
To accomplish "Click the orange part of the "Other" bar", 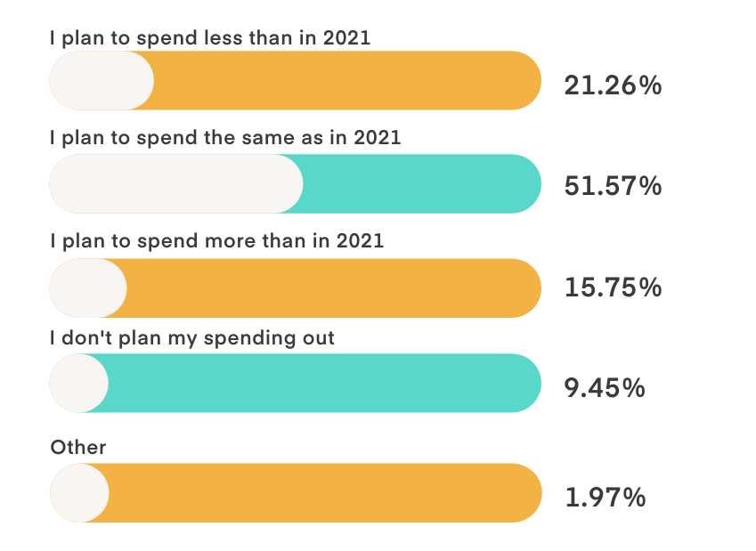I will coord(325,492).
